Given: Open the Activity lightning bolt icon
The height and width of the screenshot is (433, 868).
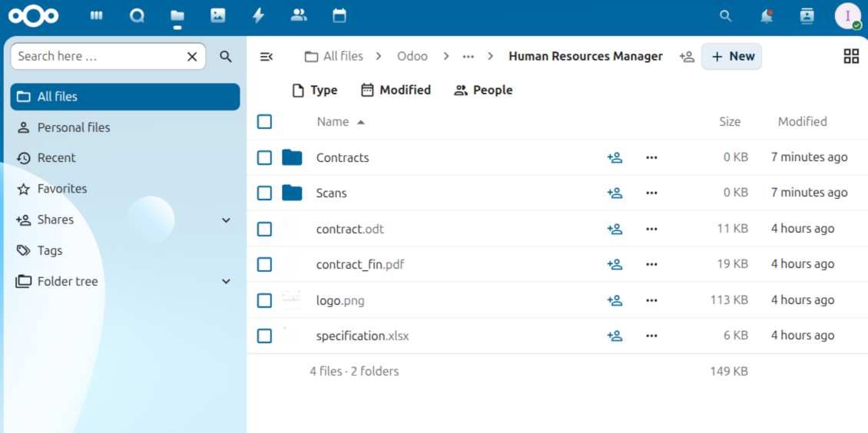Looking at the screenshot, I should click(258, 15).
